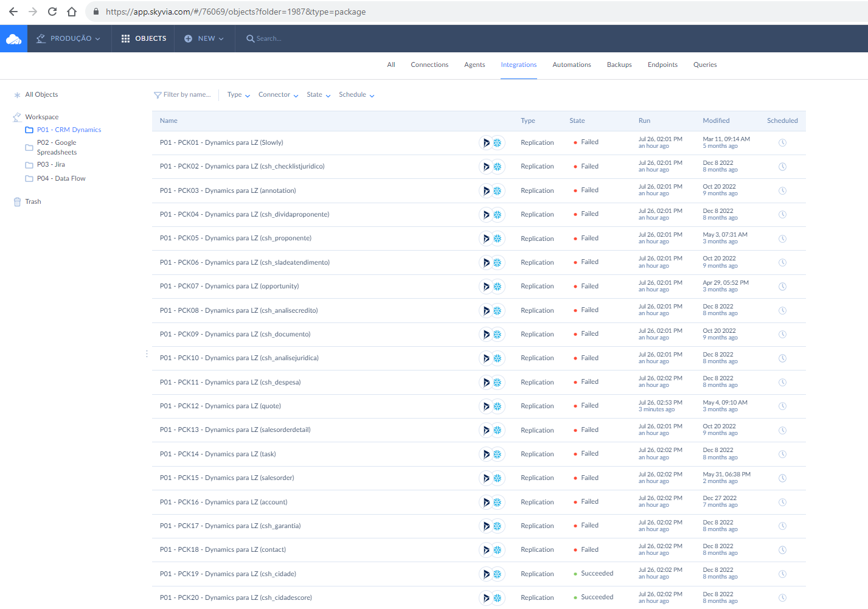This screenshot has width=868, height=609.
Task: Select P01 - CRM Dynamics folder
Action: pyautogui.click(x=69, y=130)
